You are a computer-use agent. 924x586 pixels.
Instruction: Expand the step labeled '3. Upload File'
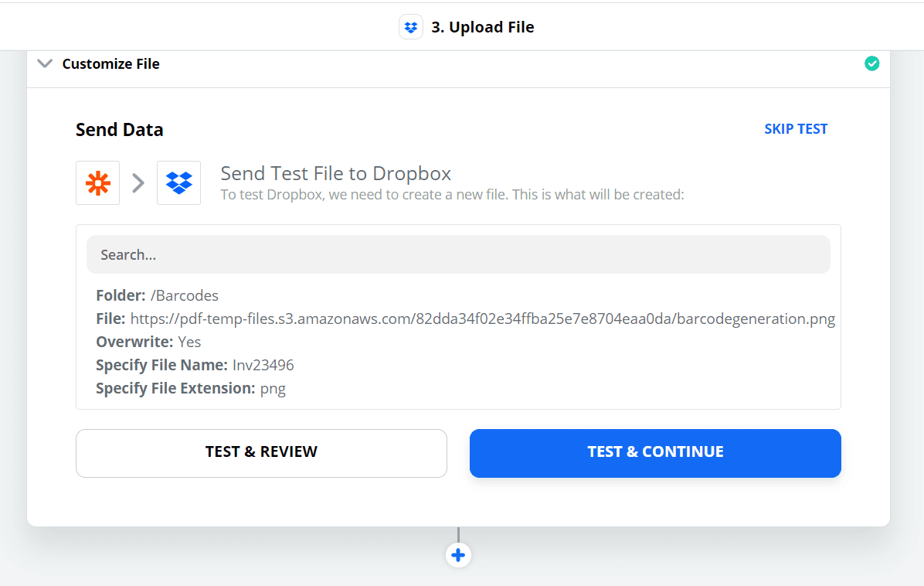(483, 26)
